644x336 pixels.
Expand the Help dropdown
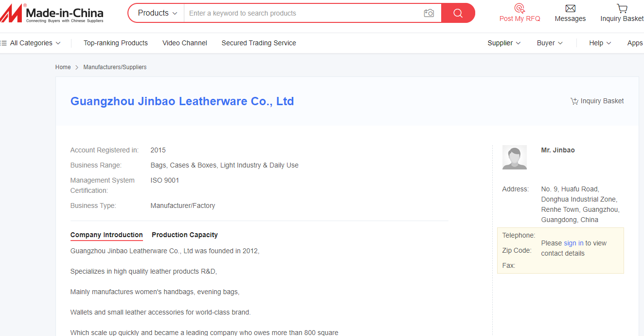tap(600, 43)
